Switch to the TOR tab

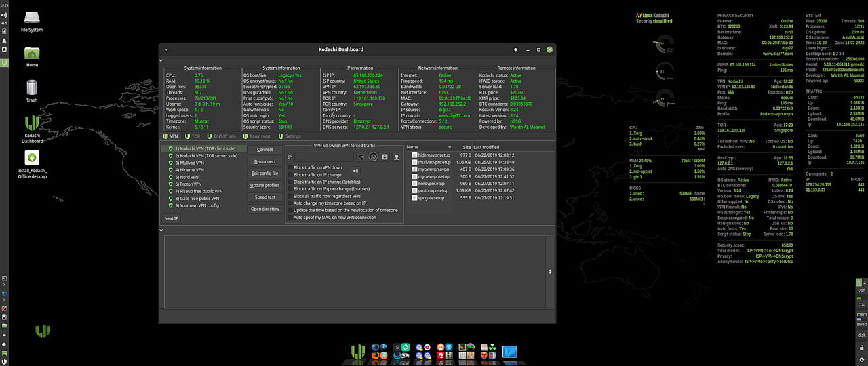pyautogui.click(x=192, y=136)
